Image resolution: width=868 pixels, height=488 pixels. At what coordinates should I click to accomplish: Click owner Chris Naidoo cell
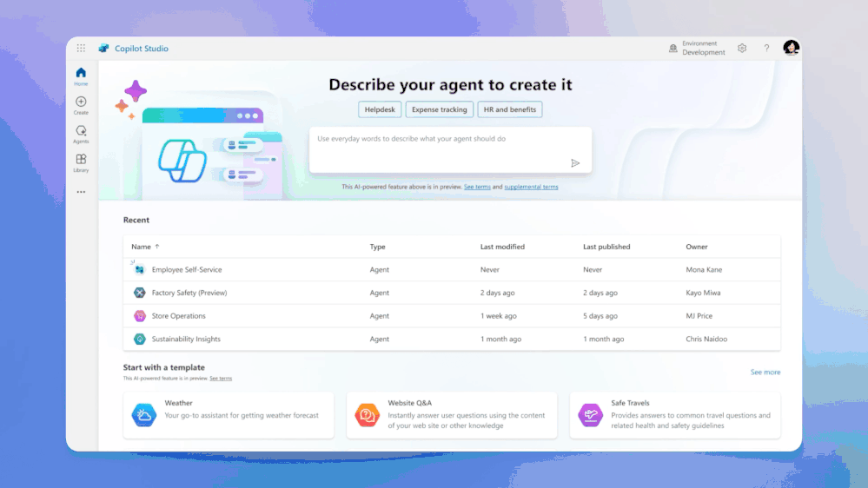tap(706, 340)
